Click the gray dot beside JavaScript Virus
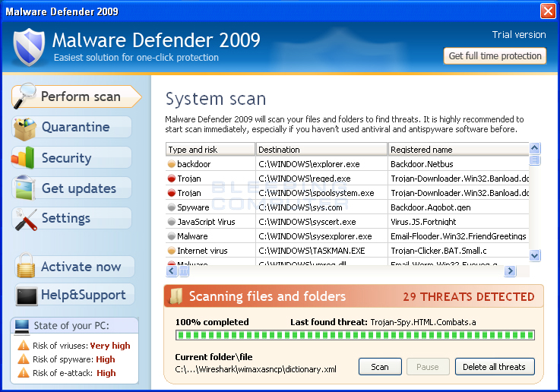The image size is (560, 392). pos(172,222)
